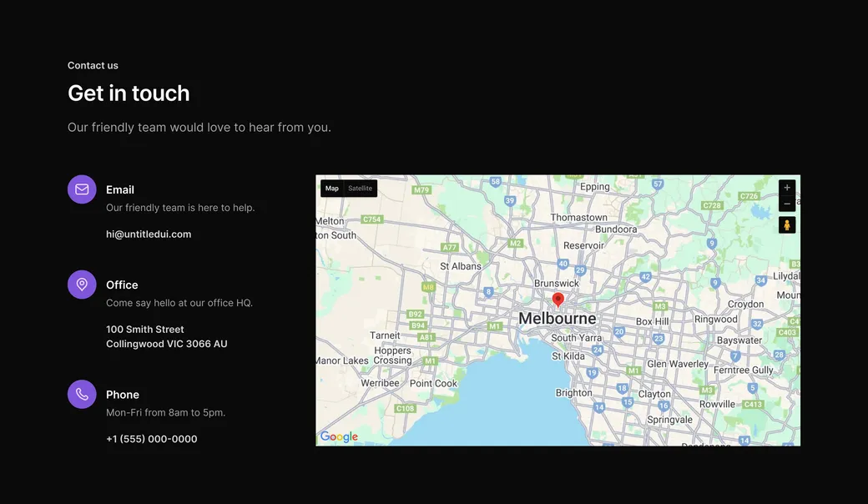Zoom in using the plus icon
The width and height of the screenshot is (868, 504).
(x=786, y=186)
